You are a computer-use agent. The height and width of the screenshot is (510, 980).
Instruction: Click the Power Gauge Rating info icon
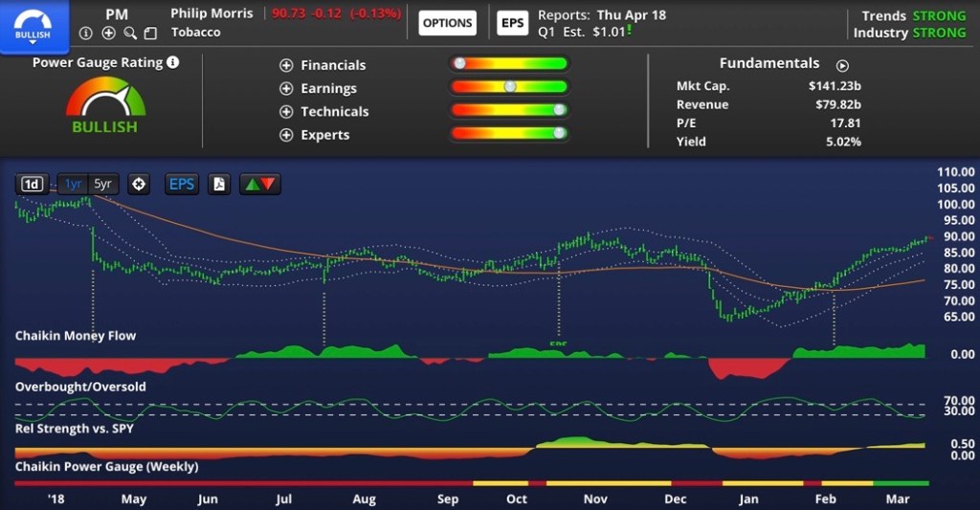coord(172,63)
